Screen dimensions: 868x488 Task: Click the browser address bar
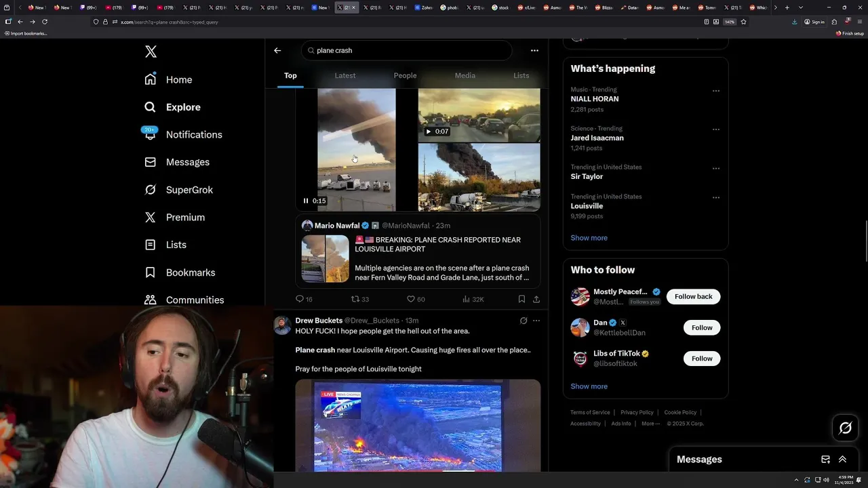(407, 22)
